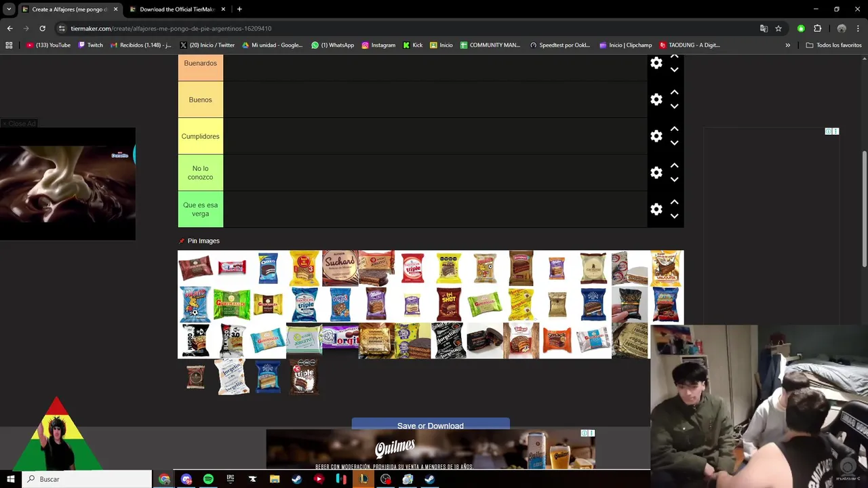The height and width of the screenshot is (488, 868).
Task: Click the Pin Images option
Action: click(199, 241)
